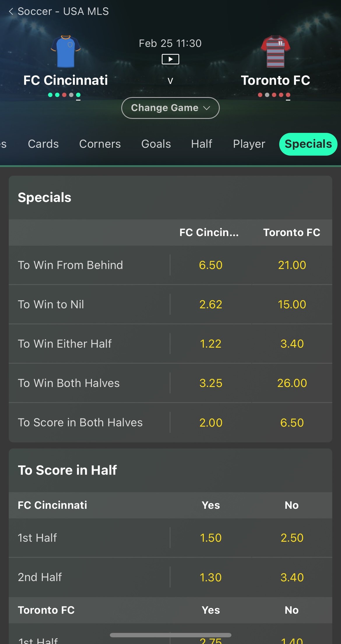
Task: Collapse the Specials section header
Action: coord(170,198)
